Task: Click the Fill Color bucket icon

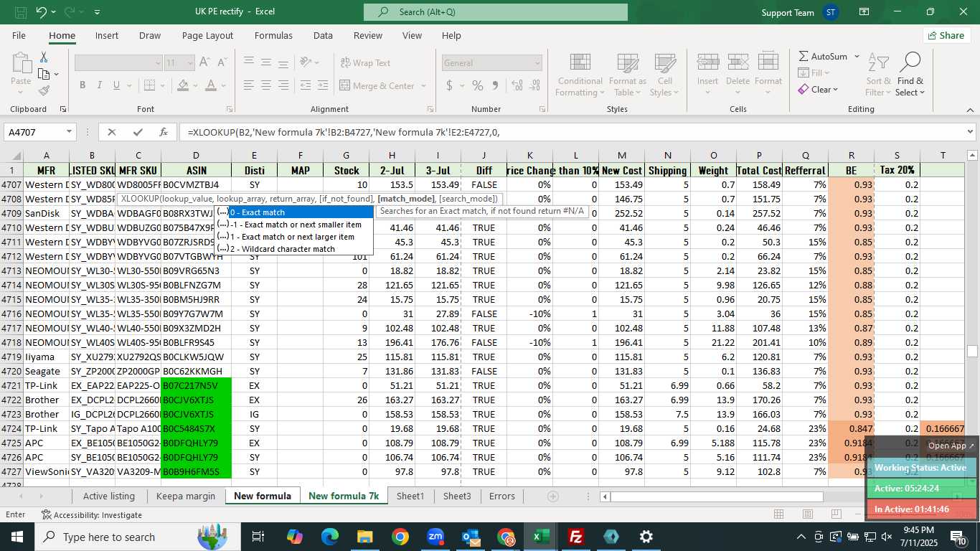Action: (183, 85)
